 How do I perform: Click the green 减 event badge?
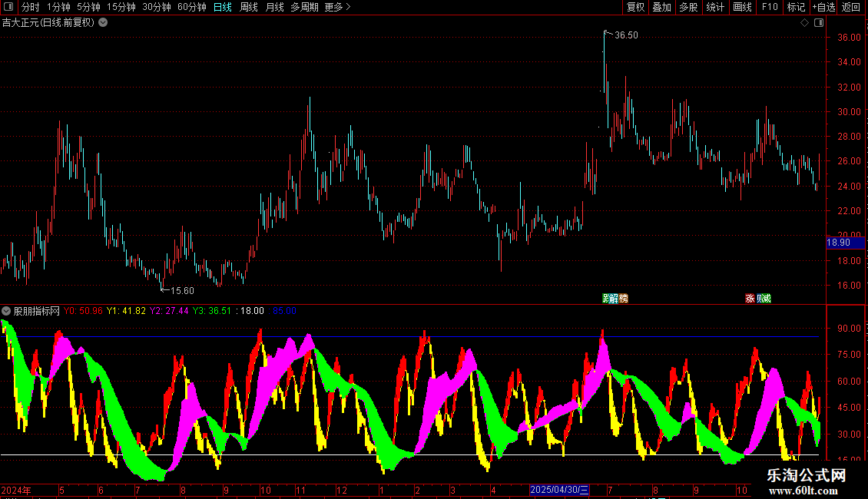[766, 299]
